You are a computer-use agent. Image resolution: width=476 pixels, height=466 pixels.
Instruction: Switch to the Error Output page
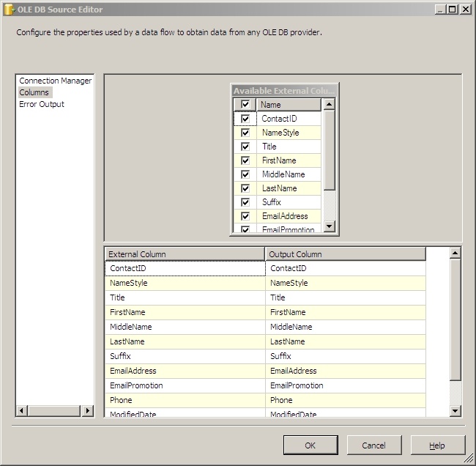42,104
